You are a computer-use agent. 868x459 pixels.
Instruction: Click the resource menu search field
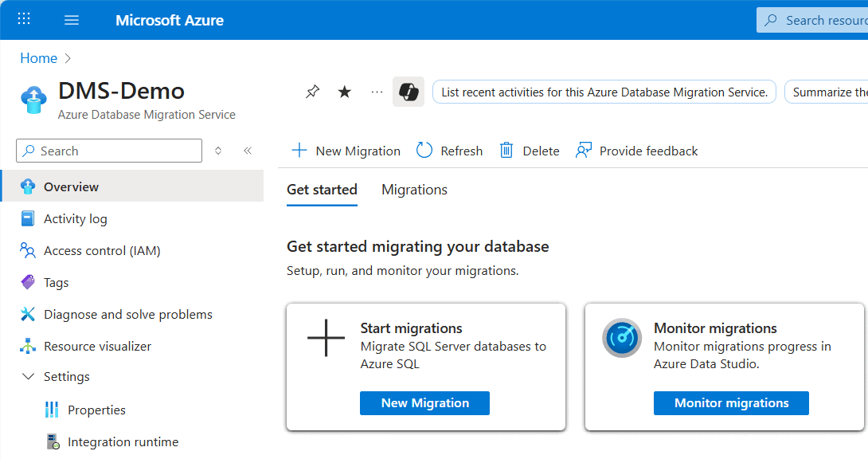tap(108, 151)
